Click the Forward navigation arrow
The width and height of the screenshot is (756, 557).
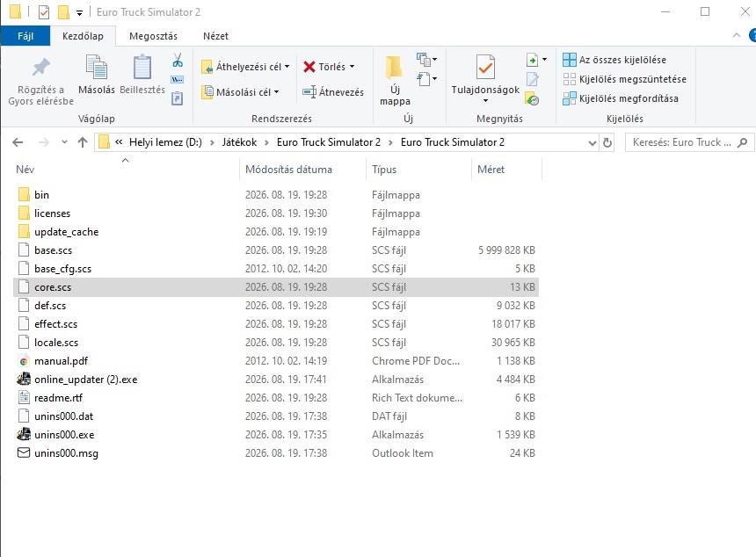[43, 142]
